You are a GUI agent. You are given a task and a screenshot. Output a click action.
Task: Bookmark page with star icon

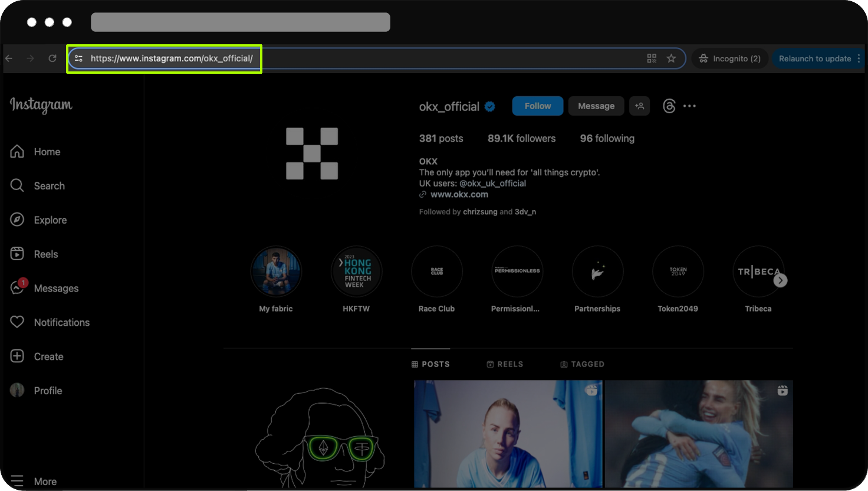click(671, 58)
